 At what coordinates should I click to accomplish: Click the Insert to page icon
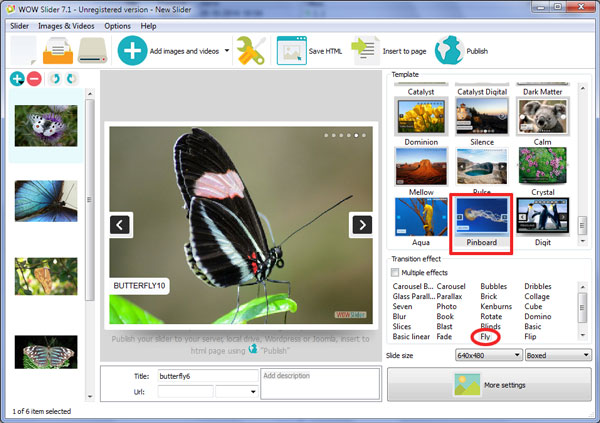[365, 51]
